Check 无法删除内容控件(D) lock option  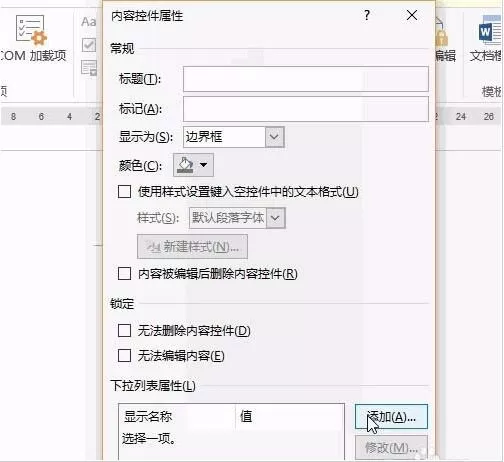click(124, 331)
